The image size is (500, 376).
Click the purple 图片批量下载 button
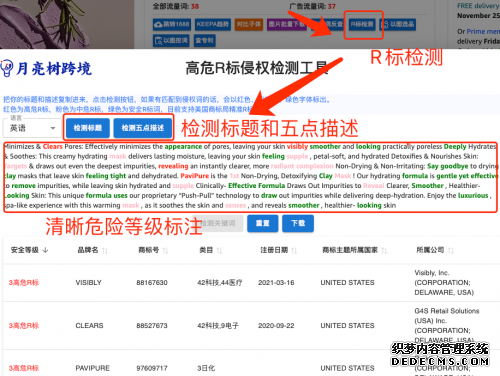coord(287,24)
